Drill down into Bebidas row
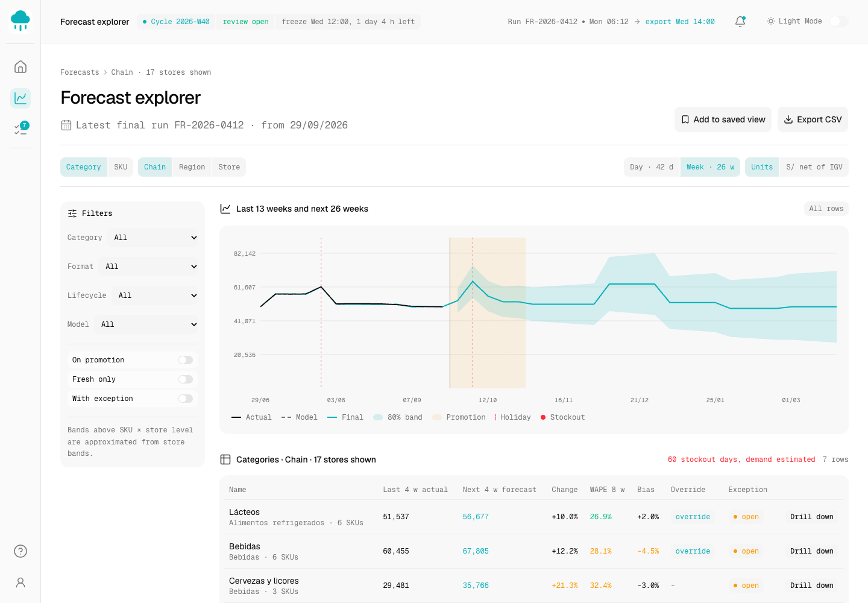This screenshot has width=868, height=603. pos(811,551)
